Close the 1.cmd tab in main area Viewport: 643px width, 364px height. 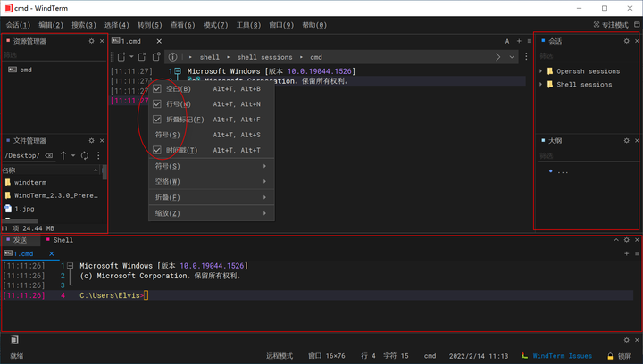click(x=159, y=41)
